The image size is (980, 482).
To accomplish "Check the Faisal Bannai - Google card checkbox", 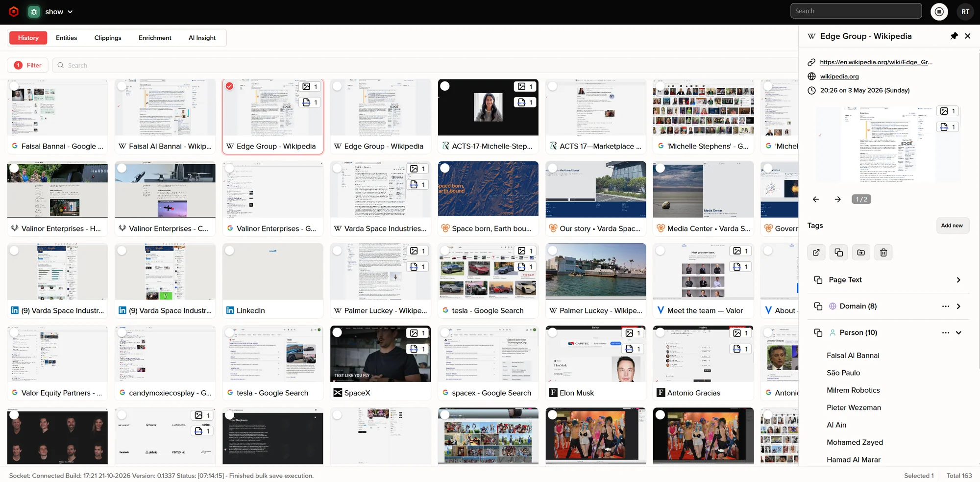I will (x=14, y=86).
